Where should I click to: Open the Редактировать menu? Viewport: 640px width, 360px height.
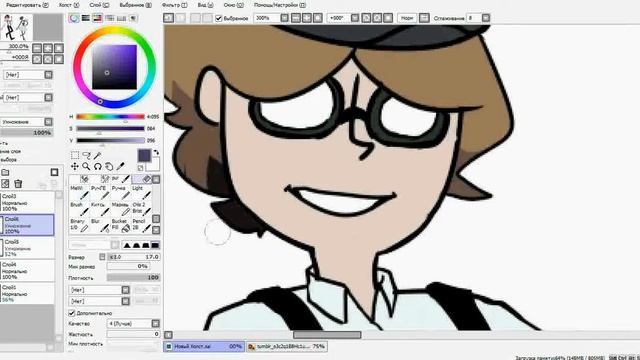tap(27, 5)
